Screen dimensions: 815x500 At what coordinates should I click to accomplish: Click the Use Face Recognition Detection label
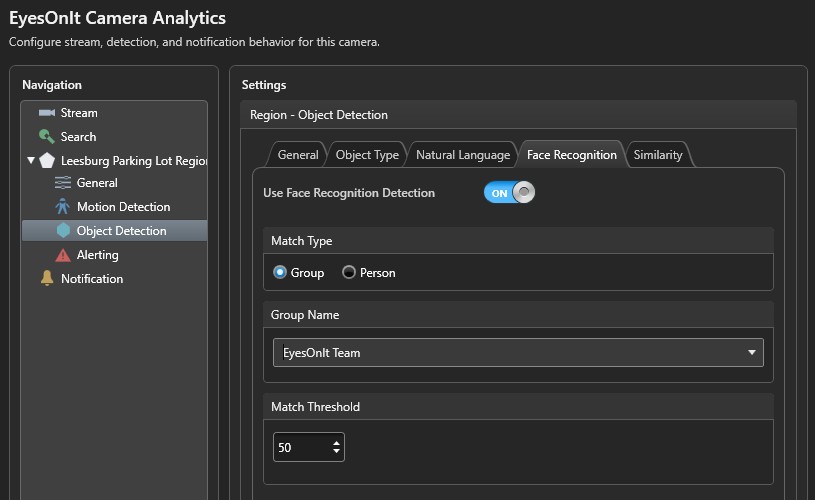(x=349, y=193)
